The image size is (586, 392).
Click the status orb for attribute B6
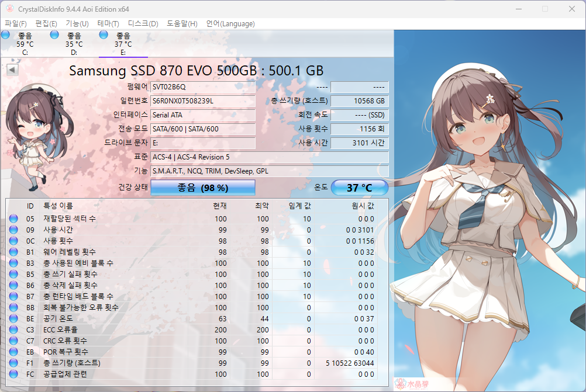tap(13, 285)
